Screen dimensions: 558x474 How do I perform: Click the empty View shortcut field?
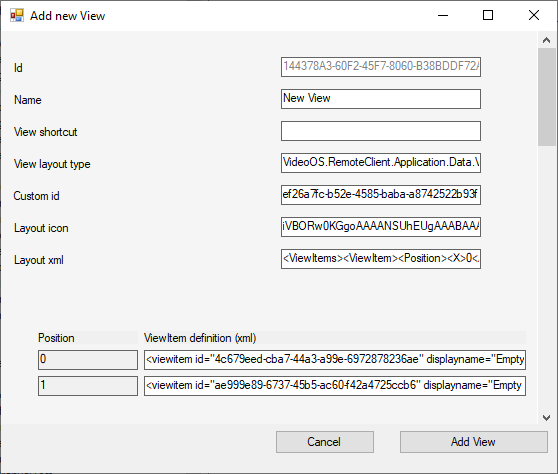click(x=381, y=131)
